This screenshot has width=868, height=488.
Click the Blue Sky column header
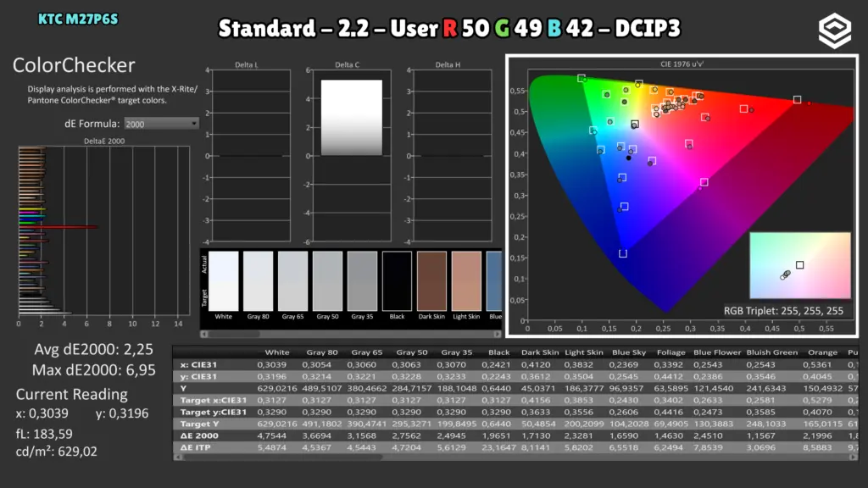(629, 352)
